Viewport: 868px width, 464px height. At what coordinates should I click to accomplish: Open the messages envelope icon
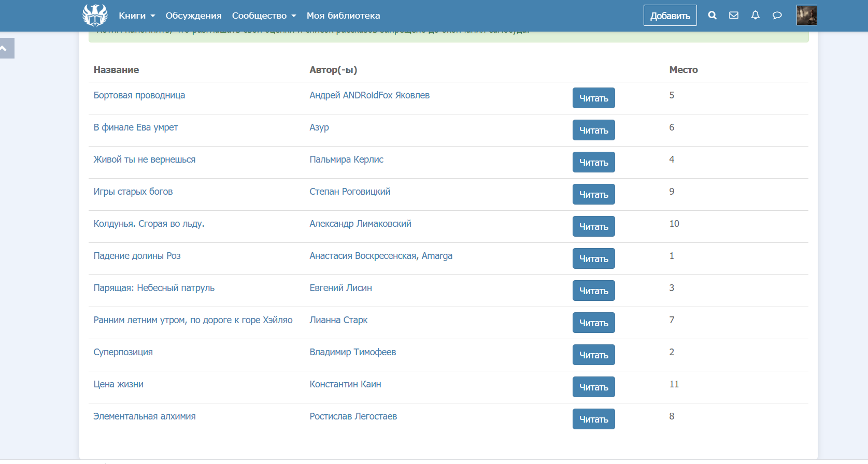[x=733, y=16]
